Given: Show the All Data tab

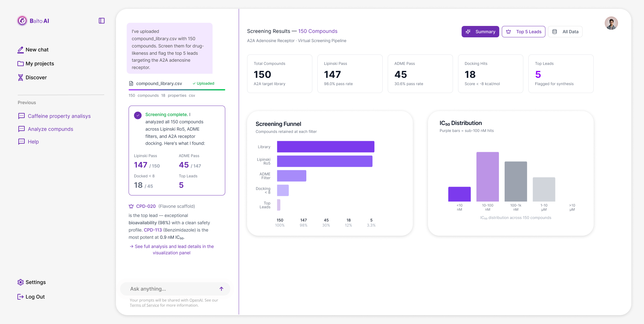Looking at the screenshot, I should tap(565, 32).
